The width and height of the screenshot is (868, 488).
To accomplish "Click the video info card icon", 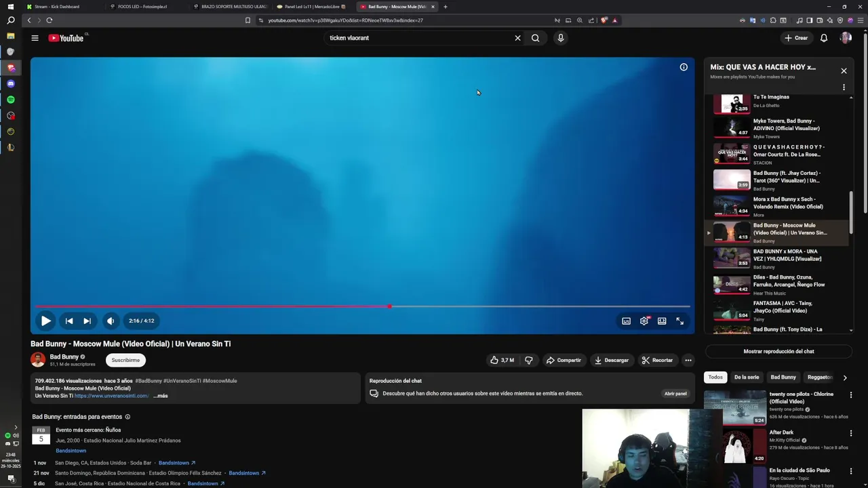I will click(x=684, y=67).
